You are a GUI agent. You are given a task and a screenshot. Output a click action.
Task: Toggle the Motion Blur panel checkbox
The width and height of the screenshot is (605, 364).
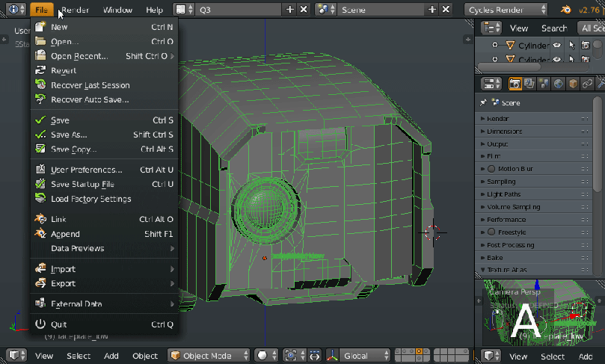pyautogui.click(x=491, y=169)
